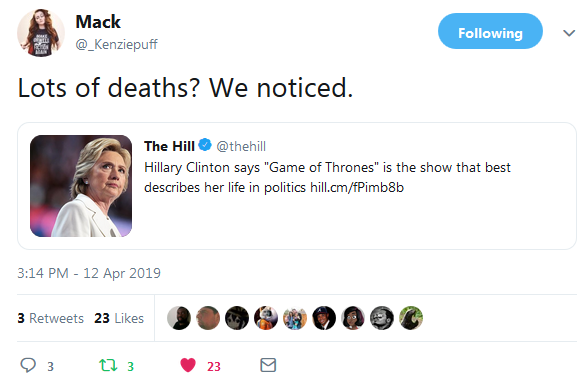Open last liker's avatar in the row
This screenshot has height=379, width=580.
pos(411,318)
